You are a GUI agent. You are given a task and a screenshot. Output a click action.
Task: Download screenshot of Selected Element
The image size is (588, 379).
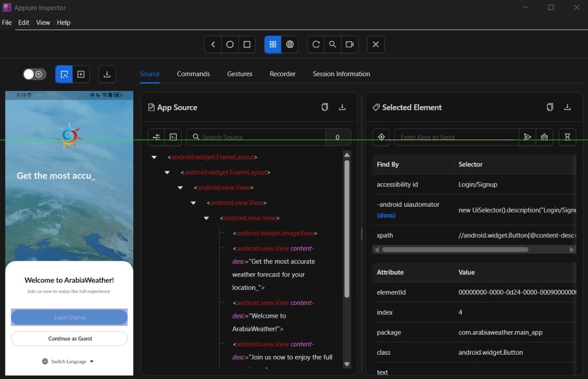pyautogui.click(x=567, y=107)
